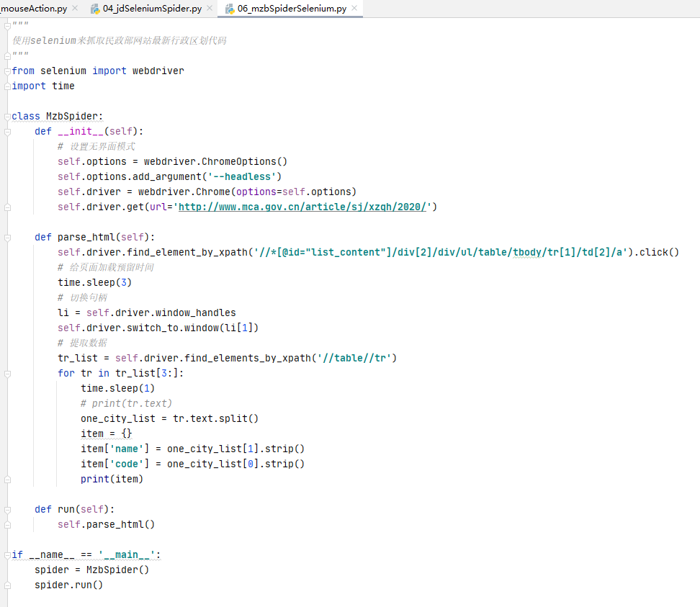The image size is (700, 607).
Task: Click fold end marker beside self.parse_html()
Action: tap(8, 525)
